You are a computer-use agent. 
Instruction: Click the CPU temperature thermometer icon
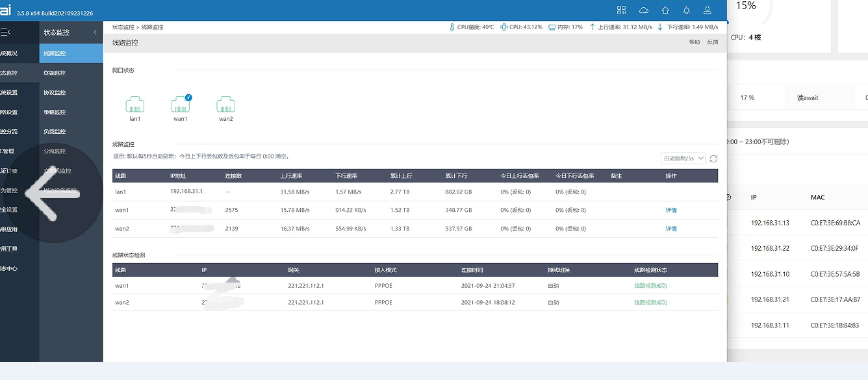click(x=452, y=27)
